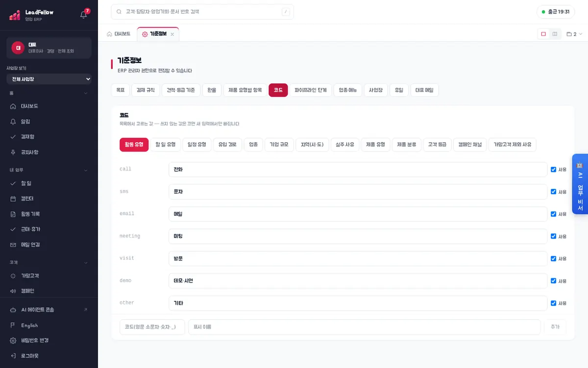
Task: Select the 유입 경로 code tab
Action: click(228, 145)
